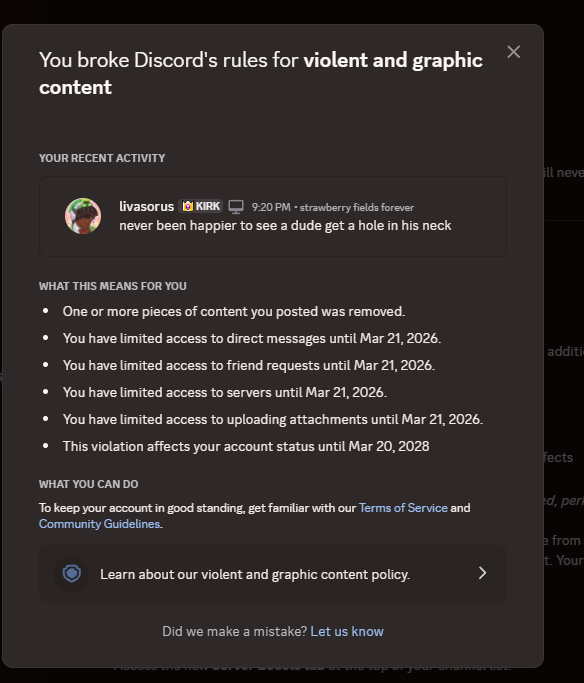Viewport: 584px width, 683px height.
Task: Open the Community Guidelines link
Action: coord(99,524)
